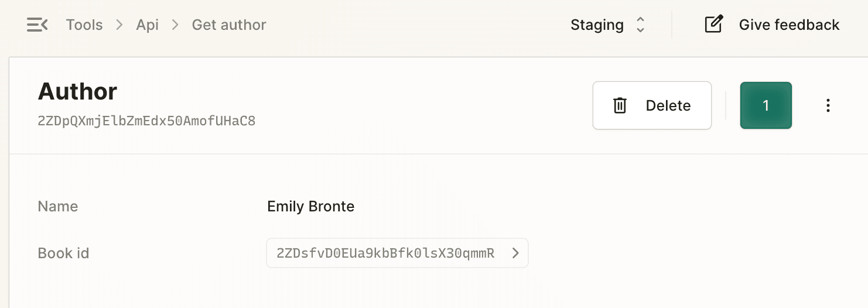Click the Staging up-down selector arrows

pos(640,25)
